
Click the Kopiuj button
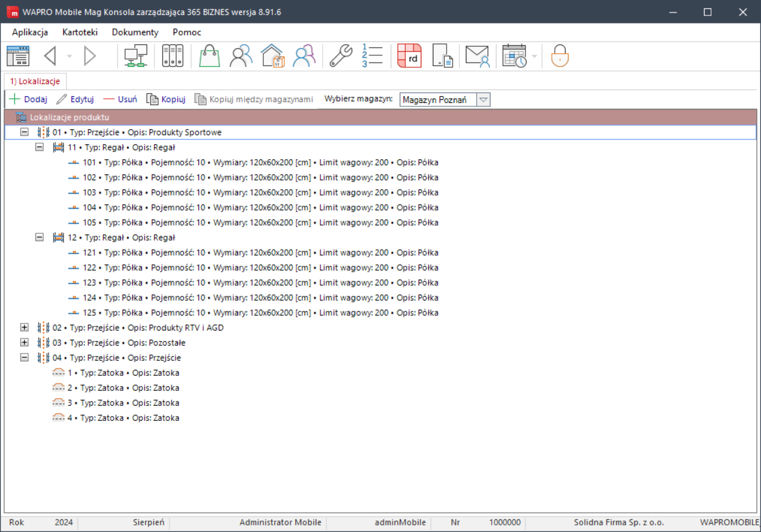[x=166, y=99]
